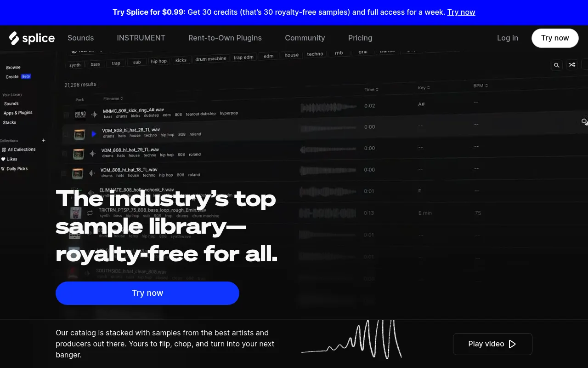Open the pack artwork on the VDM_808_hi_hat_28_TL row

point(79,134)
